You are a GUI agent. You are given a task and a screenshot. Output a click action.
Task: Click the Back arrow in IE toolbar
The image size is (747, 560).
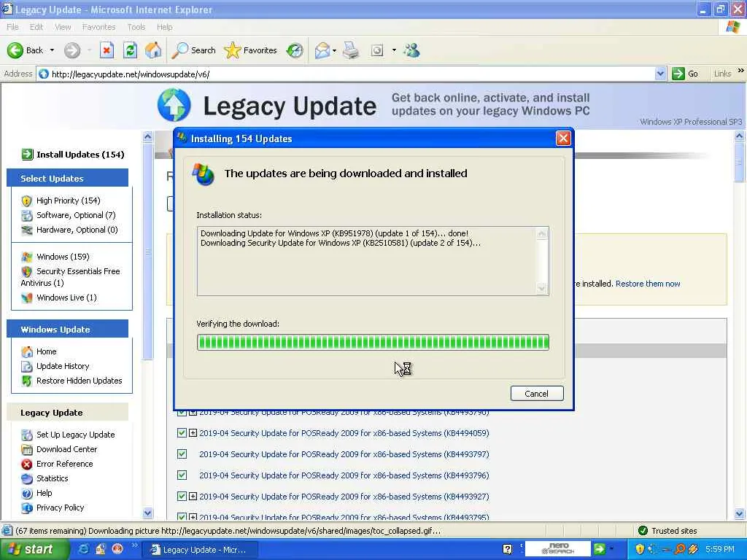coord(15,50)
